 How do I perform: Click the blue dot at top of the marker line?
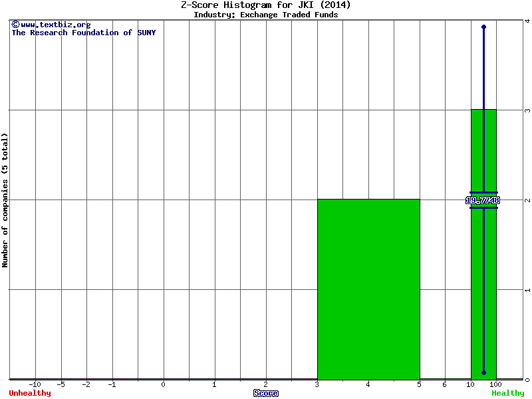[x=483, y=27]
